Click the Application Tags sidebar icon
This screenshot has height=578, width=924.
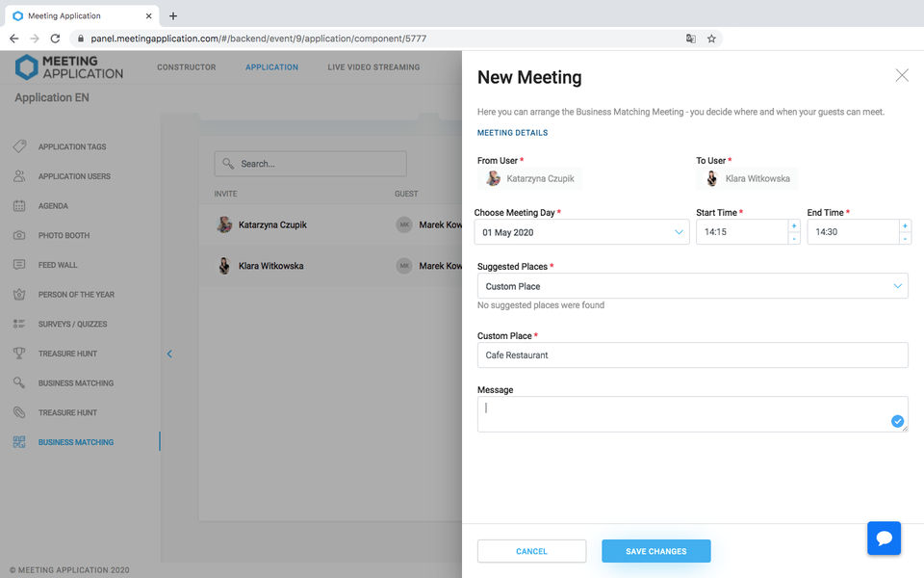point(19,146)
